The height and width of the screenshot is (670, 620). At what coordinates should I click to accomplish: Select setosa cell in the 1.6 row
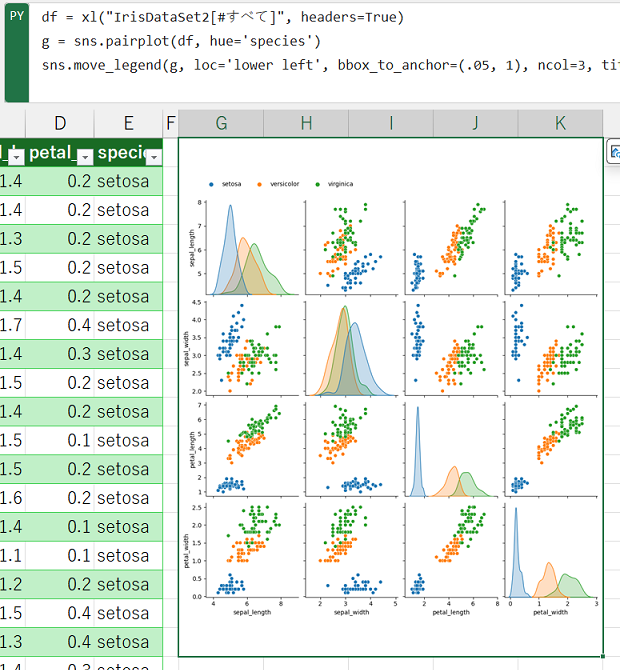[x=129, y=498]
